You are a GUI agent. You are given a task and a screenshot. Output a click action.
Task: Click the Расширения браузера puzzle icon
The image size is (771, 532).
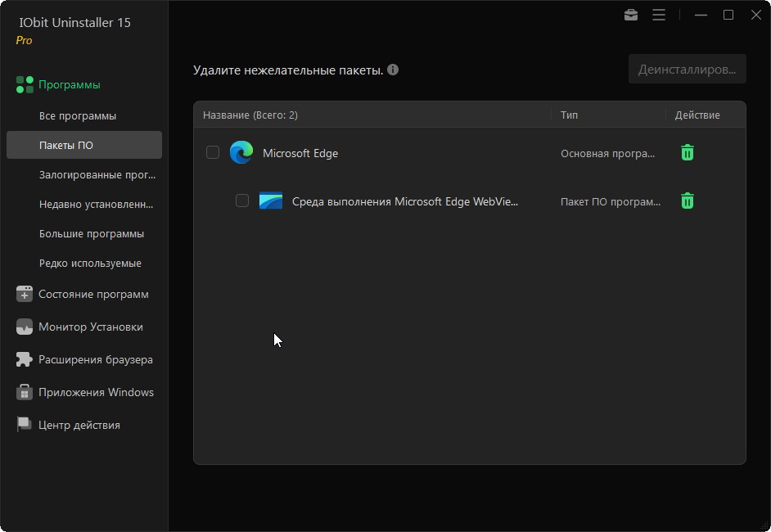24,359
